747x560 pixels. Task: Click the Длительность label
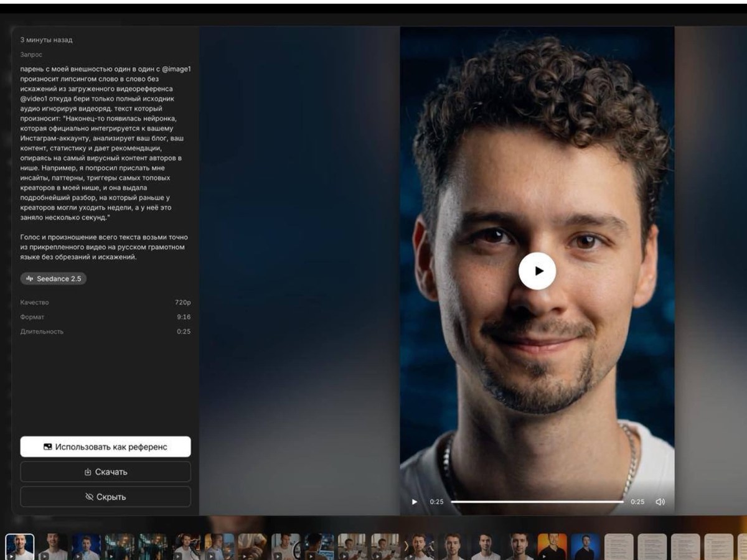pos(42,332)
